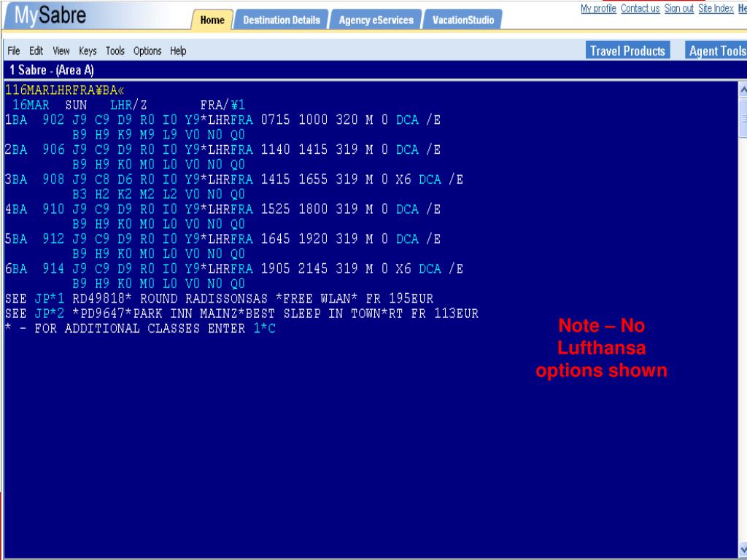This screenshot has height=560, width=747.
Task: Click the scrollbar up arrow
Action: pyautogui.click(x=743, y=89)
